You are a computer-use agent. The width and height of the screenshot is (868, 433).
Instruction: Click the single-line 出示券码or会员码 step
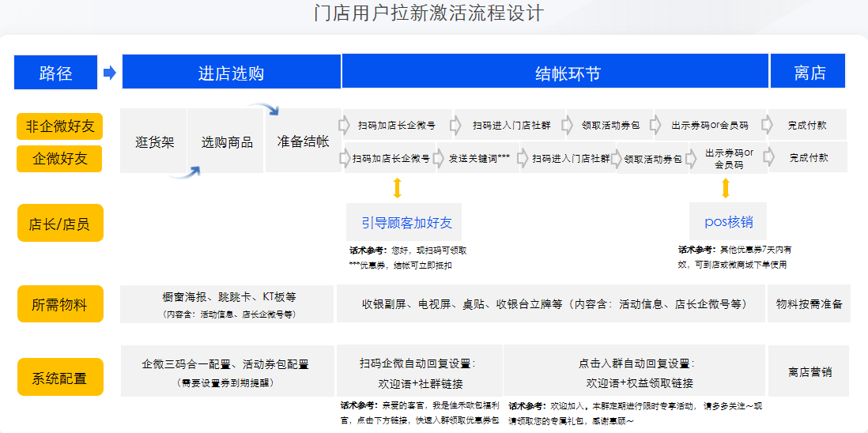710,125
